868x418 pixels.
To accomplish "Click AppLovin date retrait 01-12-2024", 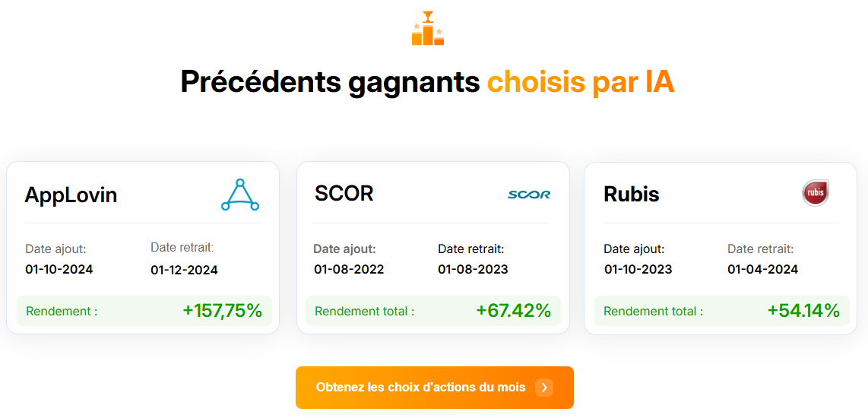I will 185,270.
